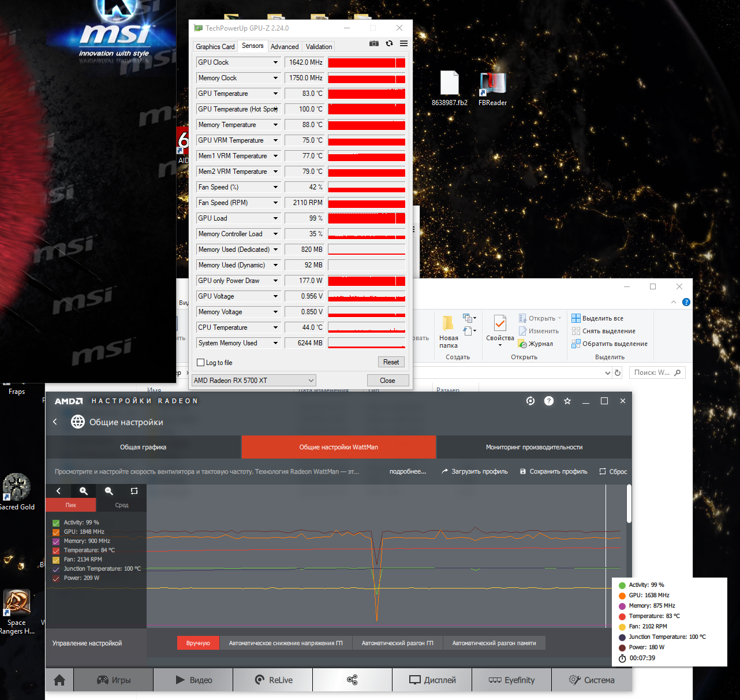Click Загрузить профиль in WattMan
740x700 pixels.
474,471
